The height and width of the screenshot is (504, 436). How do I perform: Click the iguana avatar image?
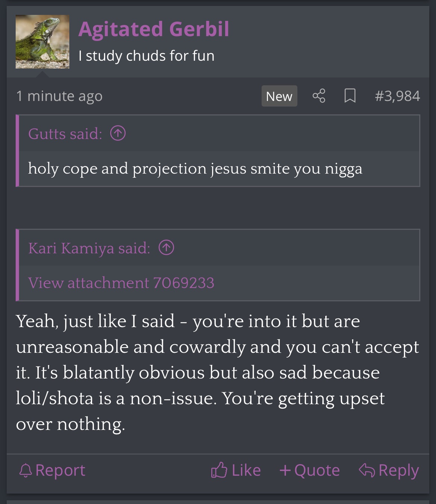42,42
